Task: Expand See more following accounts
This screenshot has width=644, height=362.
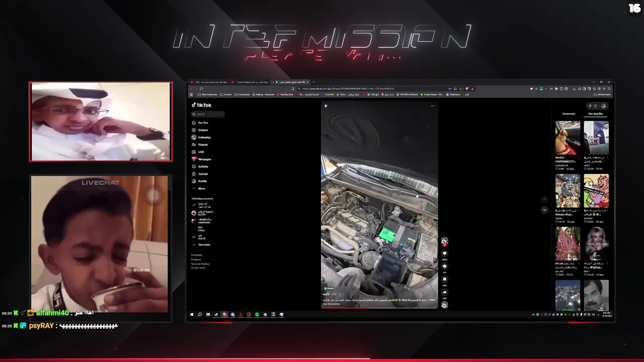Action: pyautogui.click(x=201, y=245)
